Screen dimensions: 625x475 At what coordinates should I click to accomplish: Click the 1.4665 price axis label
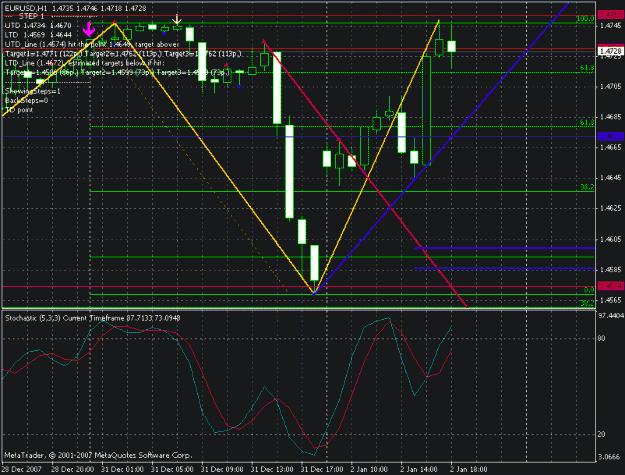[x=610, y=147]
